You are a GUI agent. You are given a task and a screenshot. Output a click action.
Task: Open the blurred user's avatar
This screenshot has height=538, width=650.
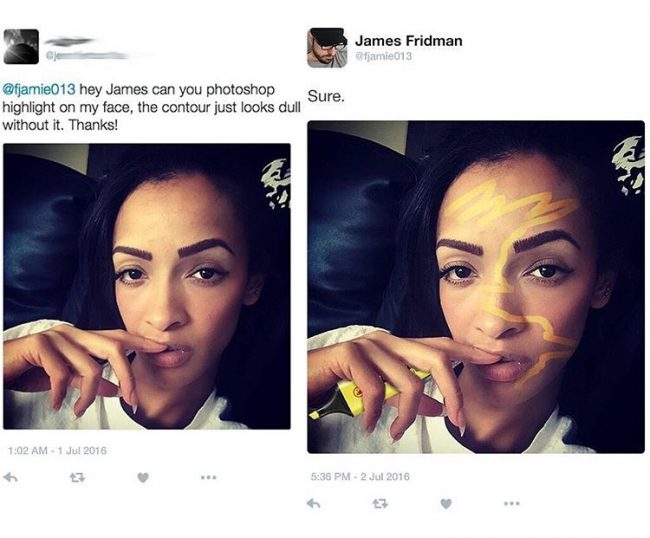(21, 46)
